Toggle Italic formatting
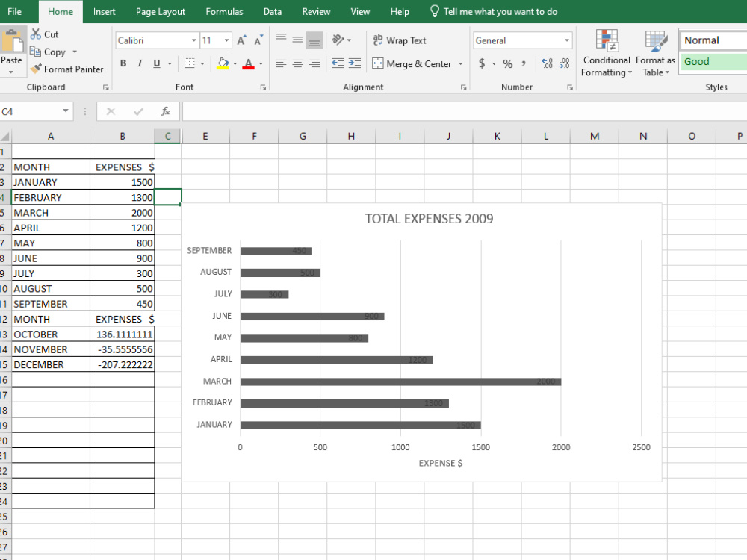This screenshot has height=560, width=747. pyautogui.click(x=140, y=63)
